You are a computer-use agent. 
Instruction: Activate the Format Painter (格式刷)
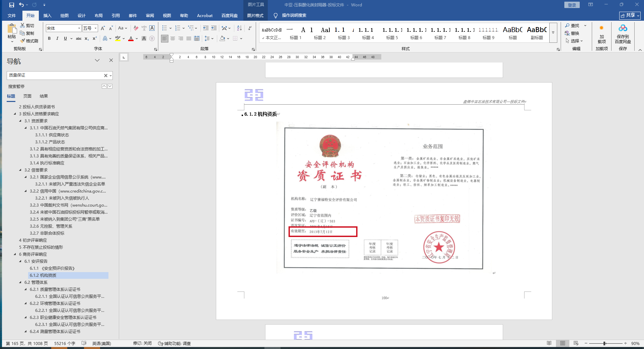pos(29,41)
